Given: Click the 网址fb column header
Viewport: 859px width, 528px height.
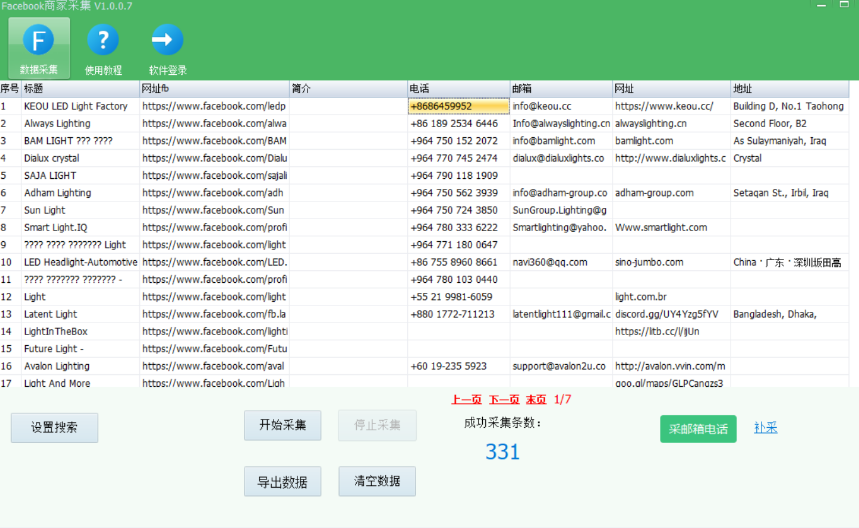Looking at the screenshot, I should click(214, 89).
